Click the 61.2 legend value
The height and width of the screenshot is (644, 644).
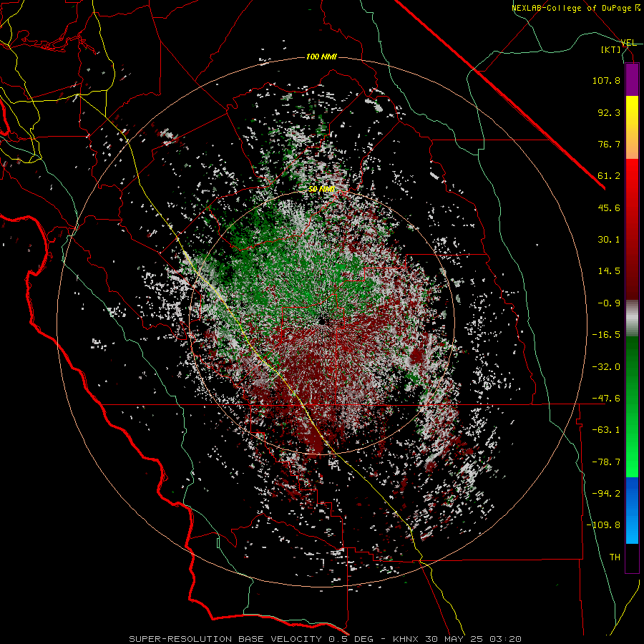[609, 176]
